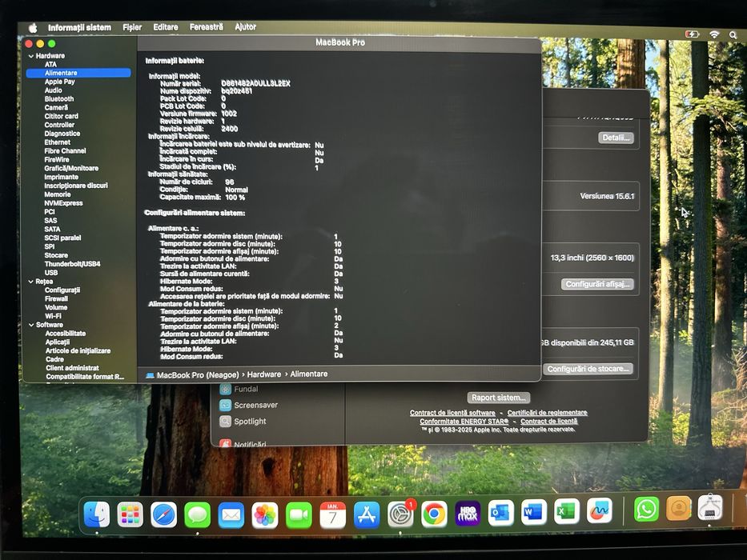Select USB in sidebar
747x560 pixels.
pyautogui.click(x=51, y=273)
